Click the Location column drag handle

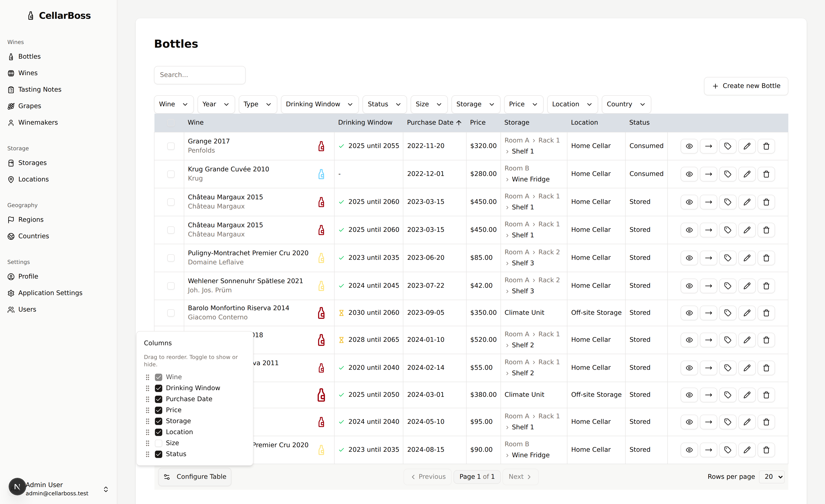tap(147, 432)
